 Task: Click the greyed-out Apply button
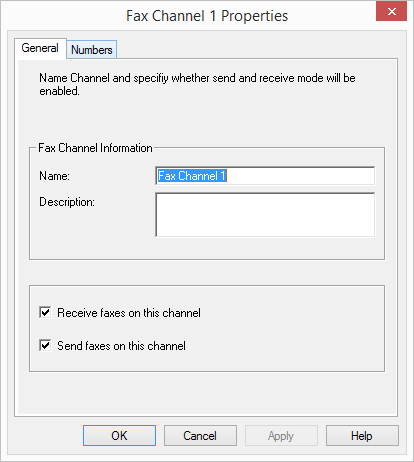tap(281, 435)
